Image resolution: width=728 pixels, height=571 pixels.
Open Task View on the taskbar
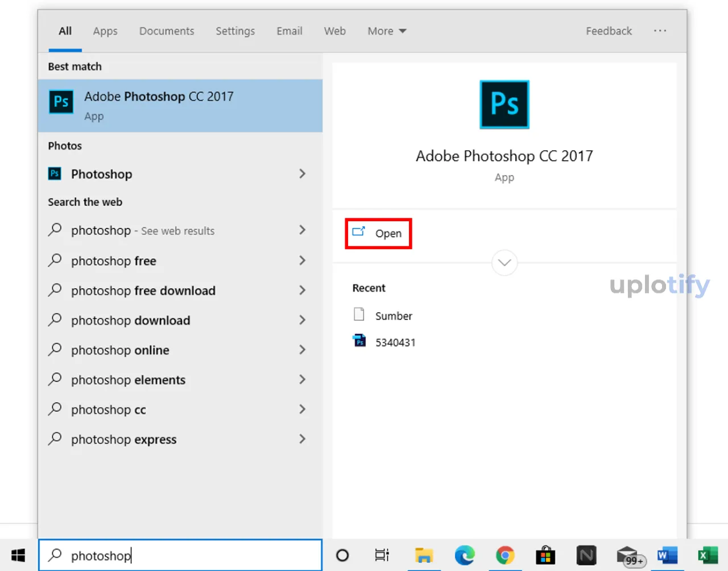click(x=382, y=555)
